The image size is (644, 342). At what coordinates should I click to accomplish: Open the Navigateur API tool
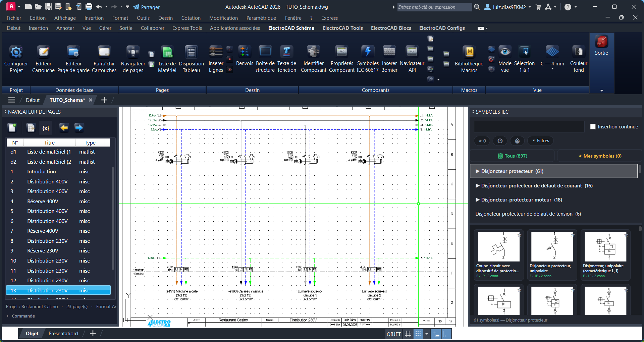(412, 59)
